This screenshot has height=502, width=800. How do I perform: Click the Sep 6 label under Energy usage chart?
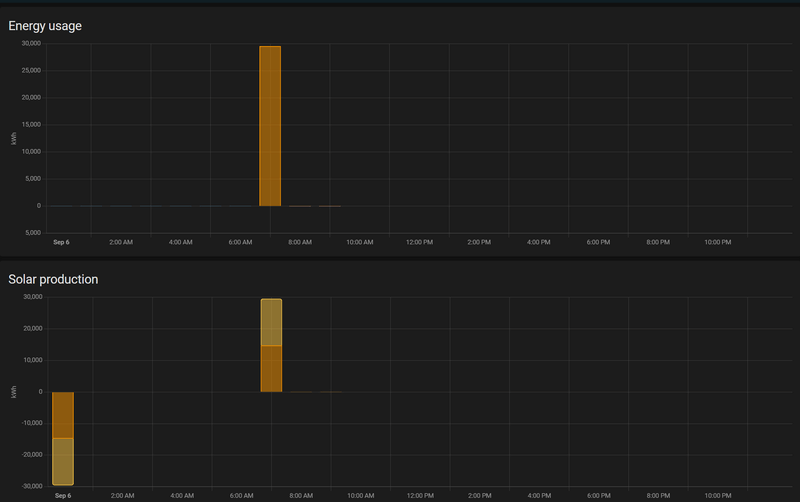tap(61, 242)
